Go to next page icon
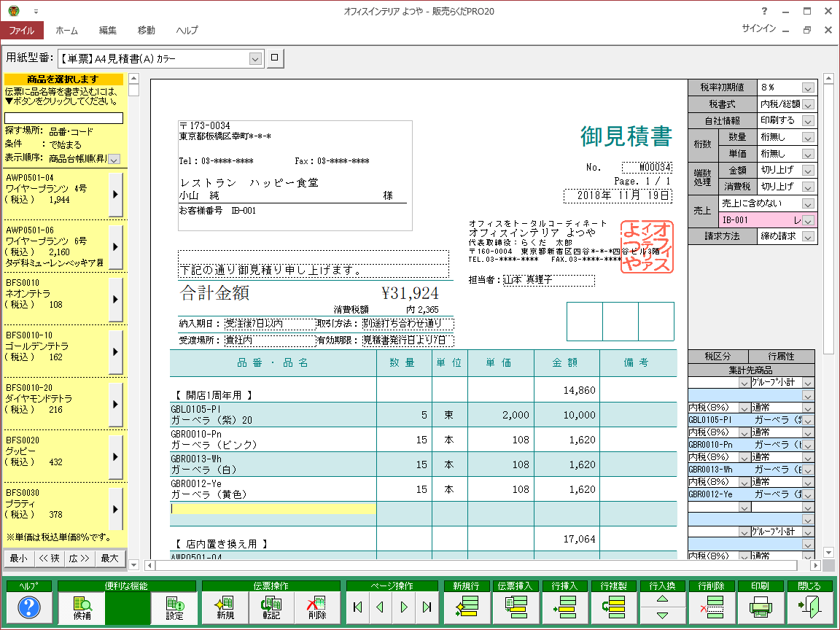Viewport: 840px width, 630px height. point(404,607)
